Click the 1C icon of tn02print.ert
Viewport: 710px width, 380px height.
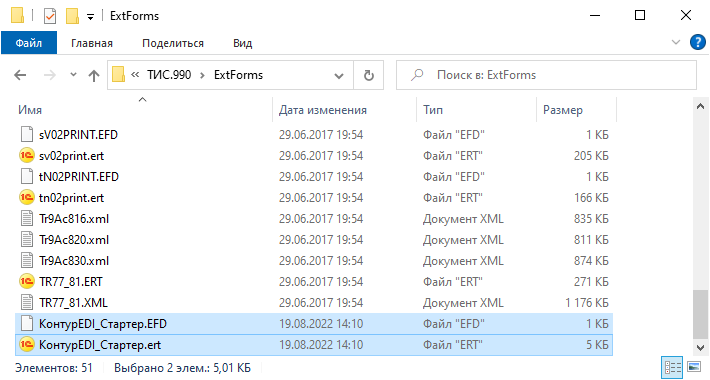click(x=27, y=197)
